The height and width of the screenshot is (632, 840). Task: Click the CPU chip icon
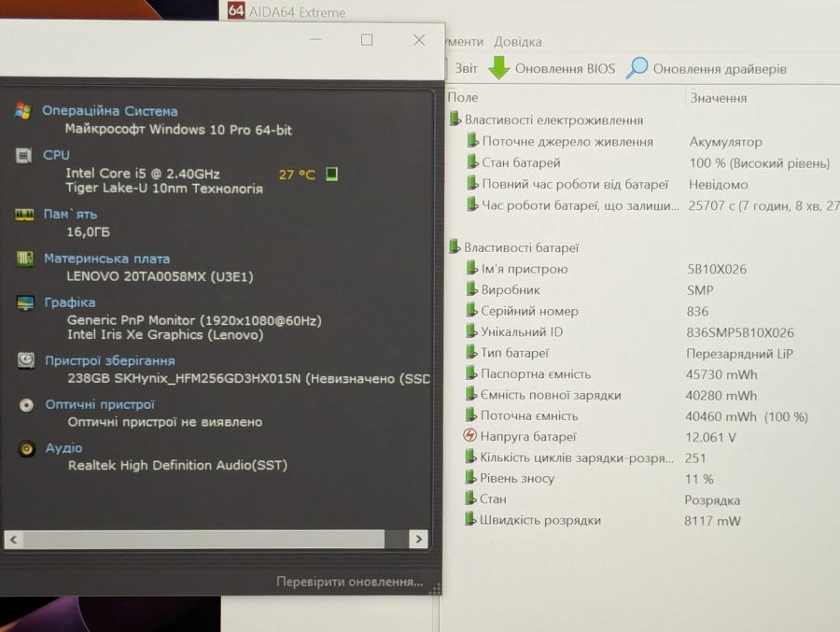pos(23,156)
